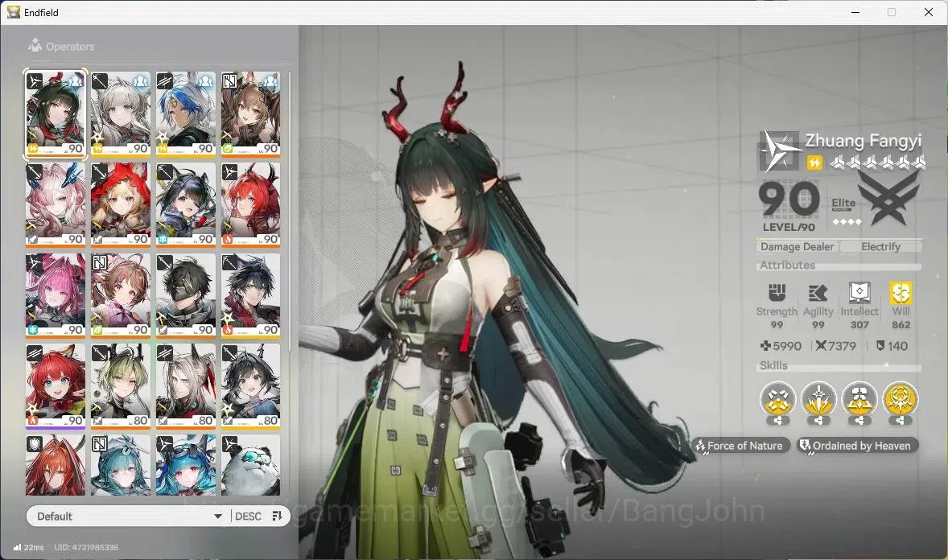Click the Will value 862
948x560 pixels.
tap(901, 325)
